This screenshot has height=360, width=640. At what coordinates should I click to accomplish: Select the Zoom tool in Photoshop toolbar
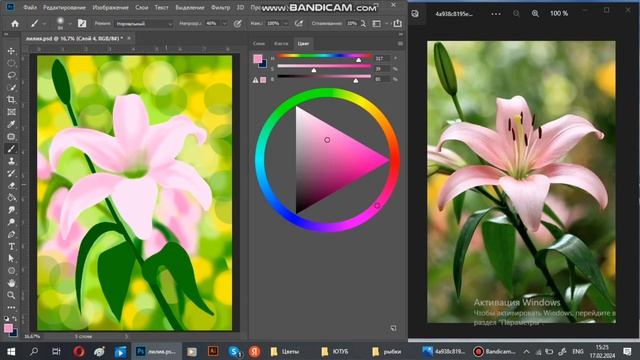(x=11, y=295)
